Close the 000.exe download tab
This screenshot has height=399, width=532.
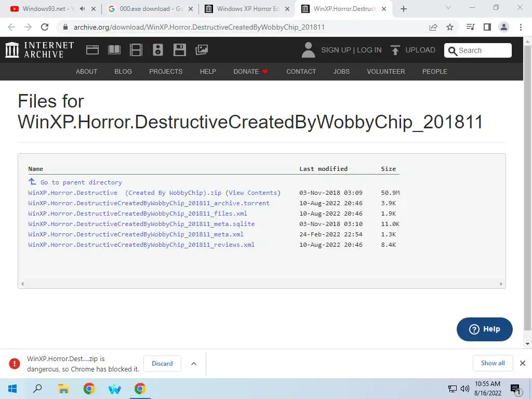pos(191,9)
